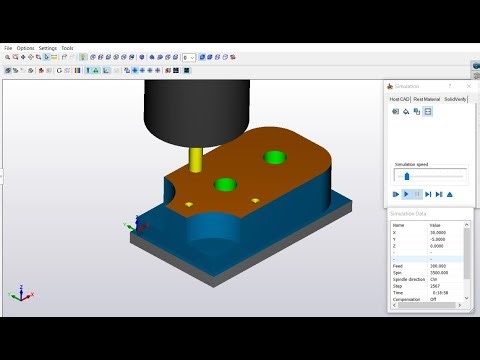Toggle the green holder display icon
This screenshot has width=480, height=360.
[96, 70]
